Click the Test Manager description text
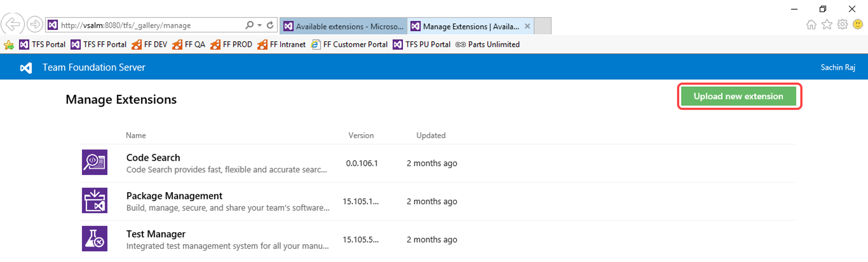 (227, 246)
